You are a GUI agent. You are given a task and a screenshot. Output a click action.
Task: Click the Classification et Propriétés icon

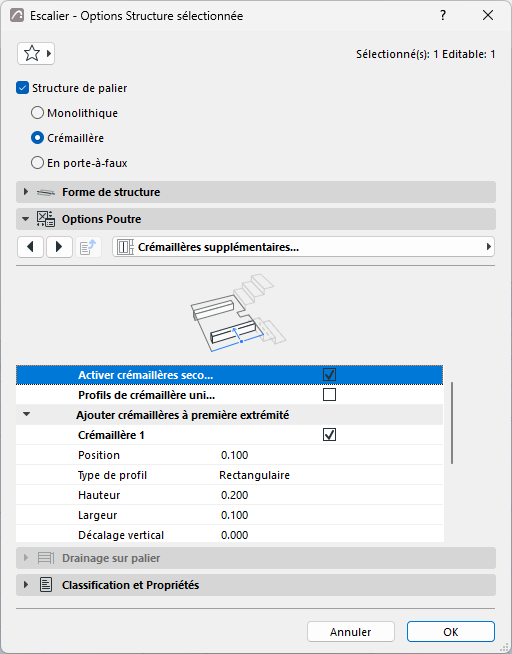click(46, 585)
